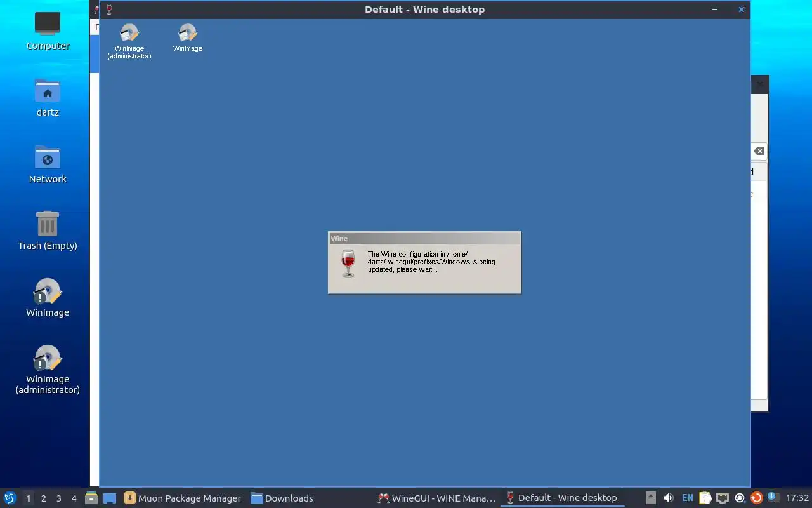
Task: Click the circular arrows sync tray icon
Action: click(x=740, y=498)
